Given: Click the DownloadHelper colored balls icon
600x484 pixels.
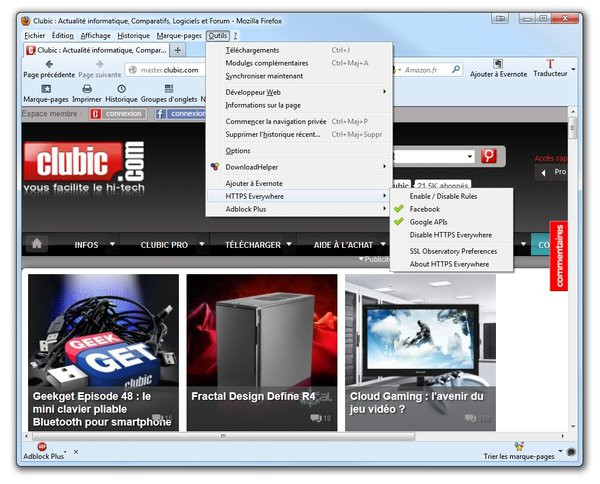Looking at the screenshot, I should (x=215, y=166).
